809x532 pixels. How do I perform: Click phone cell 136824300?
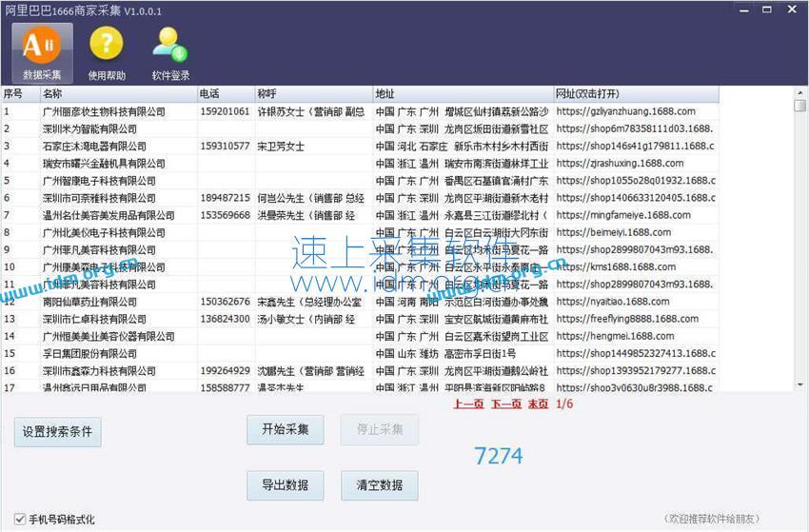click(225, 319)
